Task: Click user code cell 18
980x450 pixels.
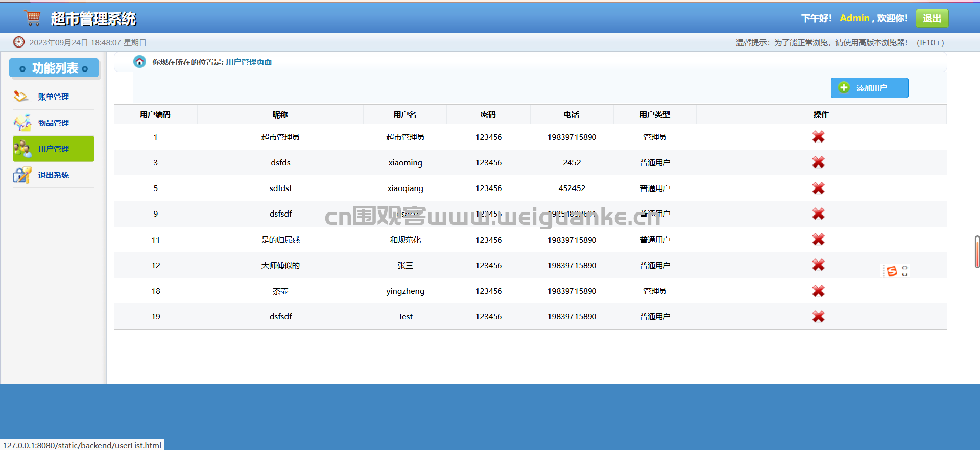Action: (156, 291)
